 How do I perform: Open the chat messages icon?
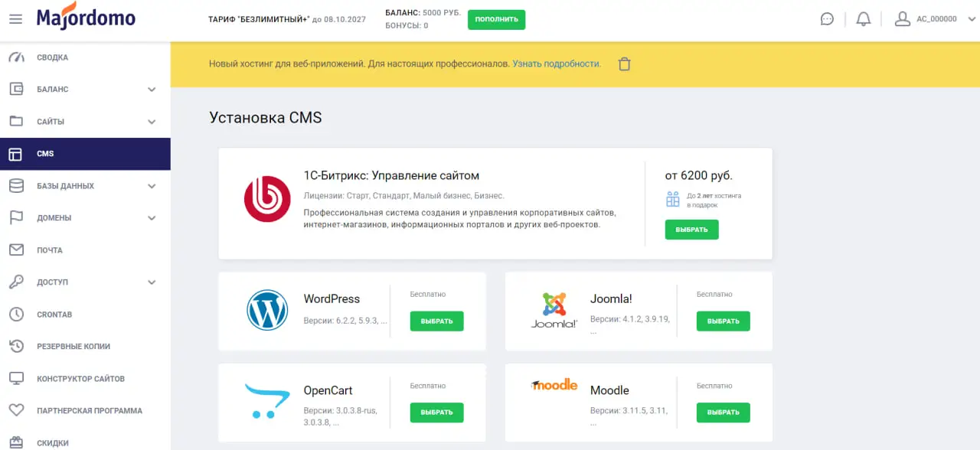point(827,19)
